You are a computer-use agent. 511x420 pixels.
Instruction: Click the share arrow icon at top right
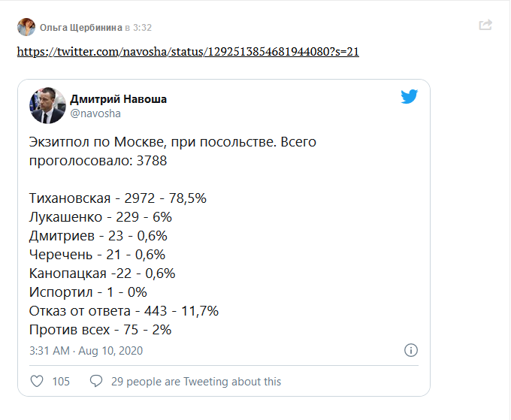click(x=485, y=25)
